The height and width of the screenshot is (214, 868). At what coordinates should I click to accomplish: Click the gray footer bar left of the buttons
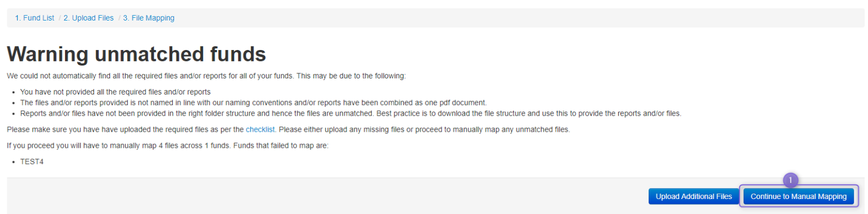coord(322,196)
